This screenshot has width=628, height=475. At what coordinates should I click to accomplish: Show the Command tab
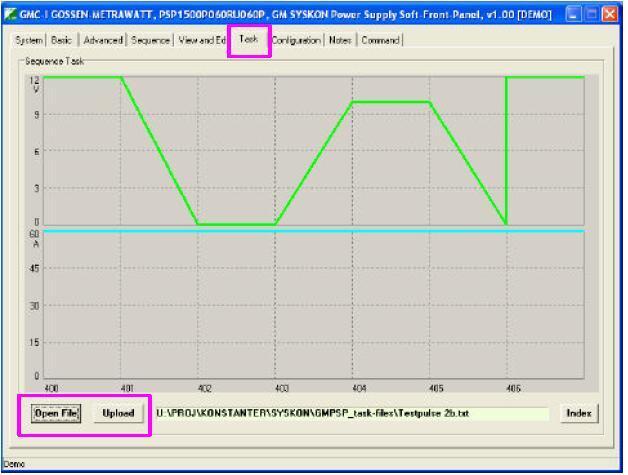380,40
